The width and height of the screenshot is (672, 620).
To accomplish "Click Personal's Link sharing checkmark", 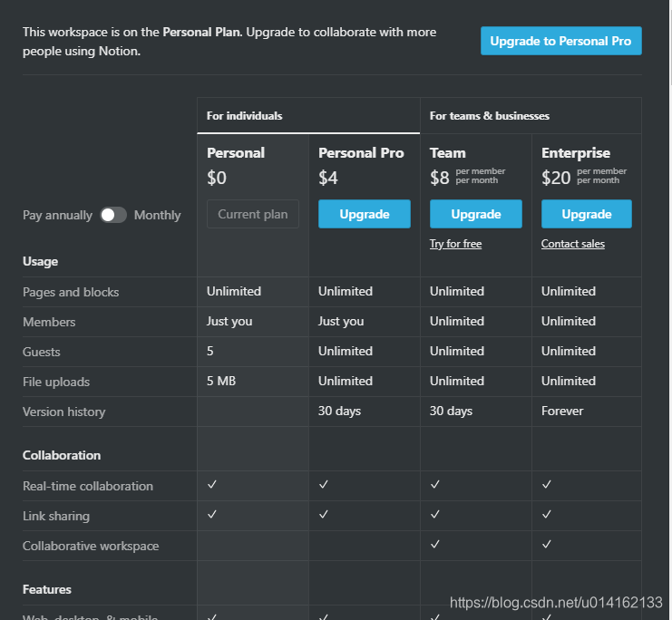I will tap(212, 514).
